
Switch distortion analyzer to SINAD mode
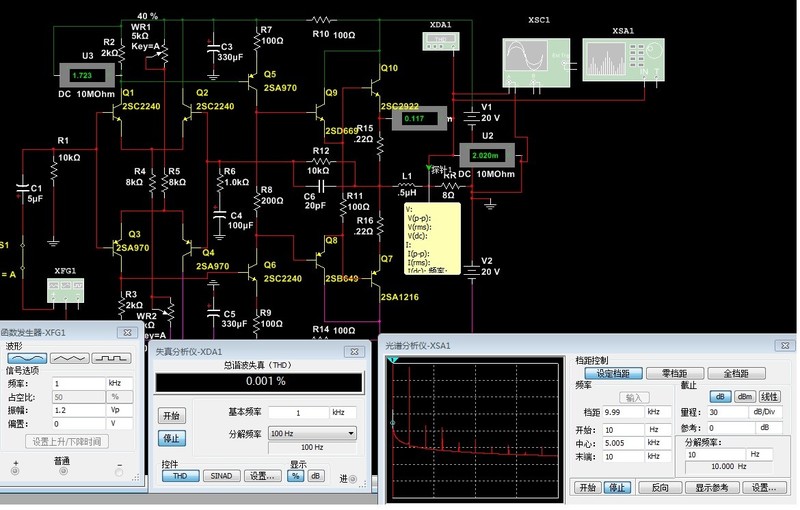point(219,476)
